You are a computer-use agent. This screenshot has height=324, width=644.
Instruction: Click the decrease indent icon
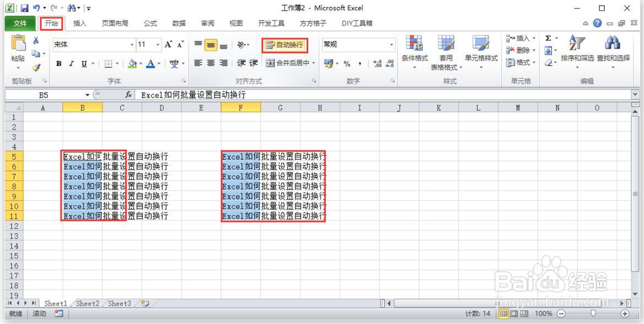(x=241, y=63)
